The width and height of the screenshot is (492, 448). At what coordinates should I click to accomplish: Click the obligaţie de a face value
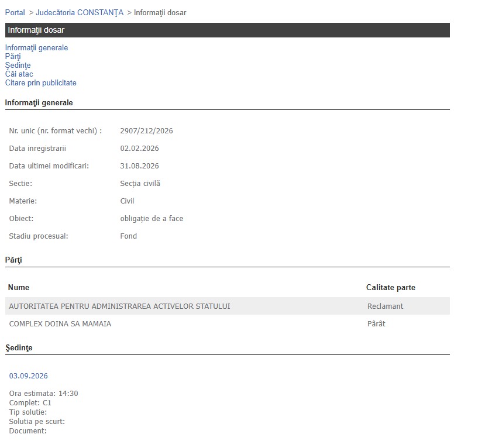pos(152,219)
